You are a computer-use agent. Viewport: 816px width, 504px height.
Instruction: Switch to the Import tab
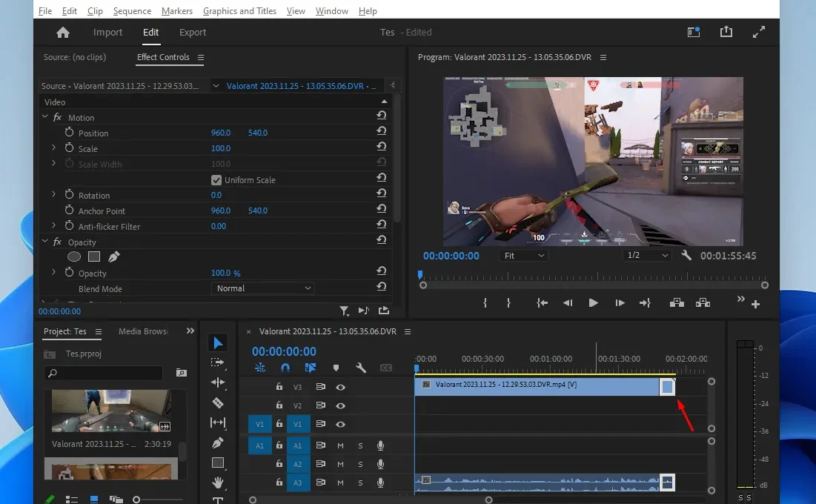pos(107,33)
